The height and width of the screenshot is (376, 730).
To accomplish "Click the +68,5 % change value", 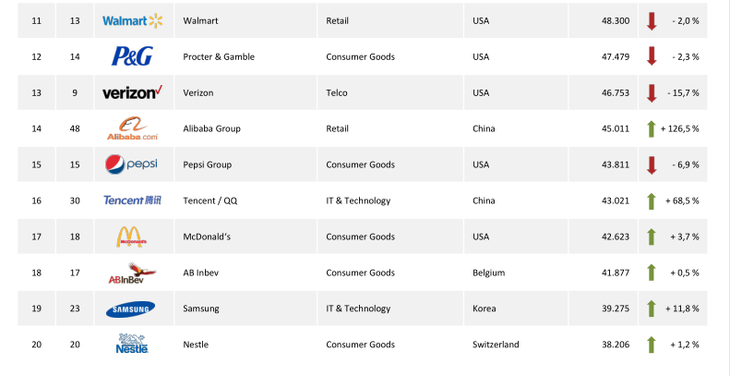I will 682,201.
